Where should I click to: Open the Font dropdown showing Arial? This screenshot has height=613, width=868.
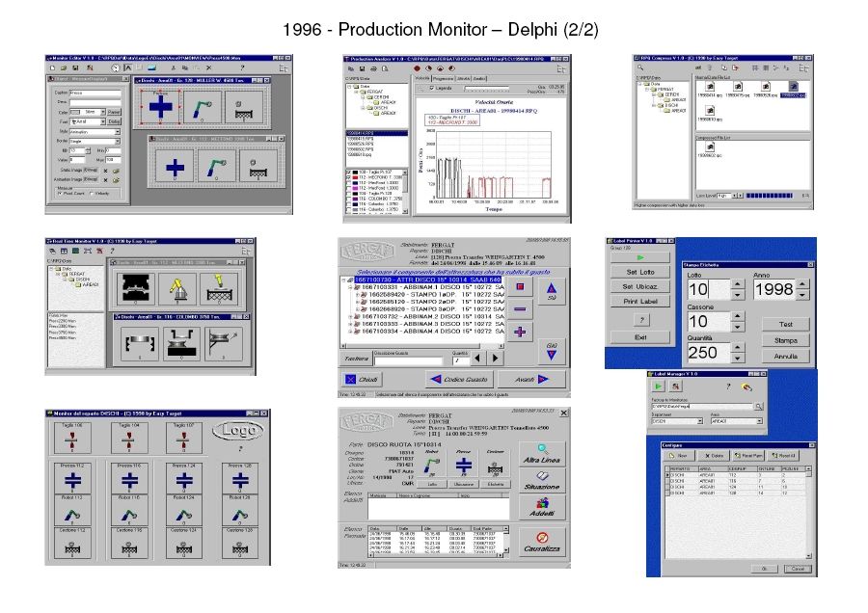(103, 121)
